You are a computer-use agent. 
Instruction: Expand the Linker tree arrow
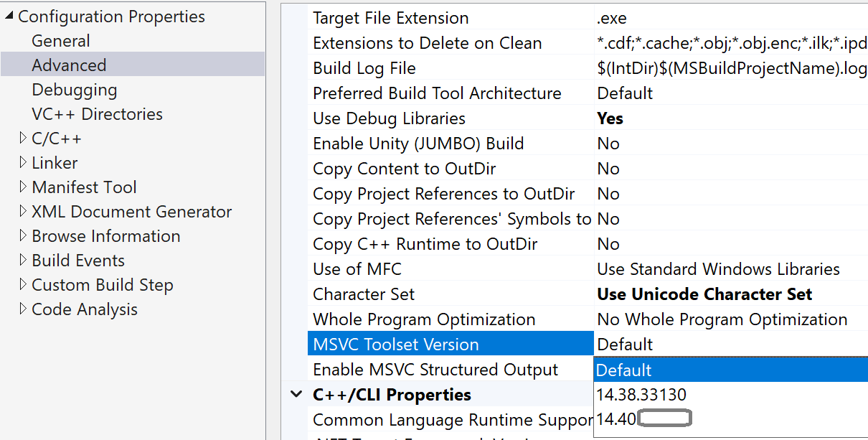click(x=23, y=163)
